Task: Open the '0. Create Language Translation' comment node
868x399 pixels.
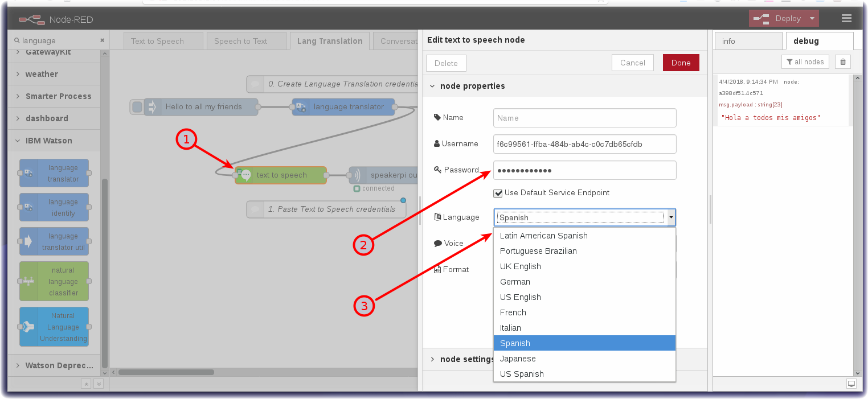Action: click(x=333, y=84)
